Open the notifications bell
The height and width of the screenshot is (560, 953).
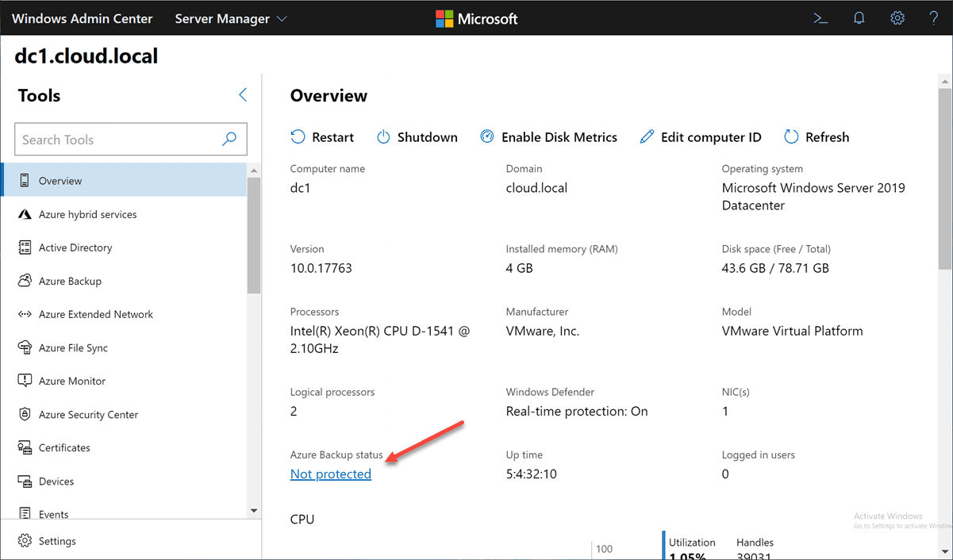point(859,18)
